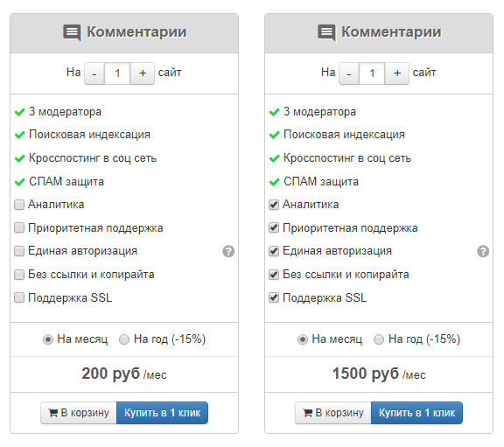Click Купить в 1 клик for the 200 руб plan
The width and height of the screenshot is (504, 447).
[x=163, y=413]
